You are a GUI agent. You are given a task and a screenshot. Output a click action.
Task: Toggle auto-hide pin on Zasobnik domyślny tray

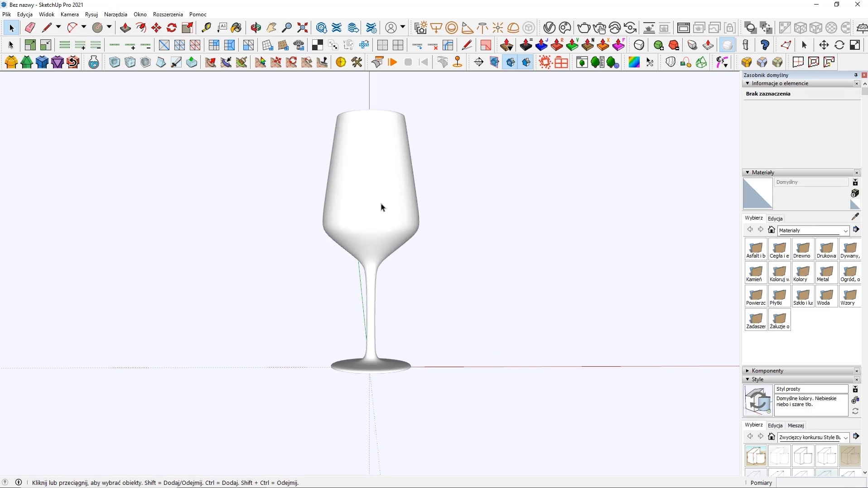[856, 75]
